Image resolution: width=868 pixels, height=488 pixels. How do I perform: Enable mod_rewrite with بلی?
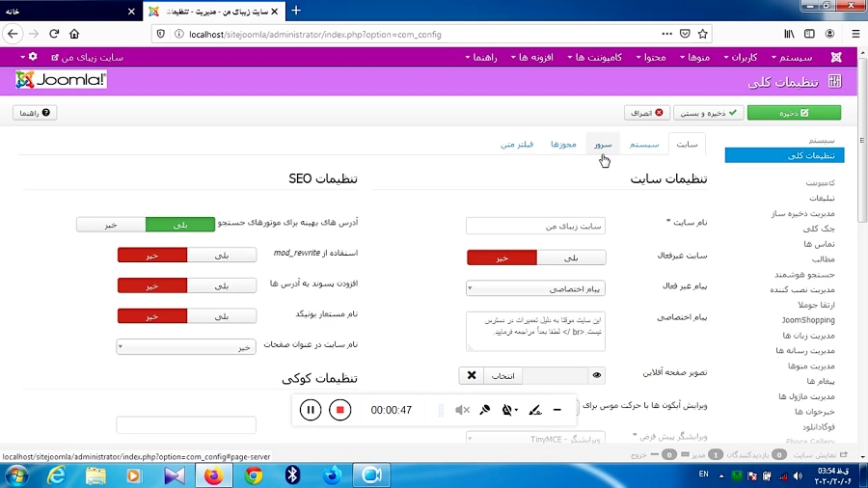(222, 255)
